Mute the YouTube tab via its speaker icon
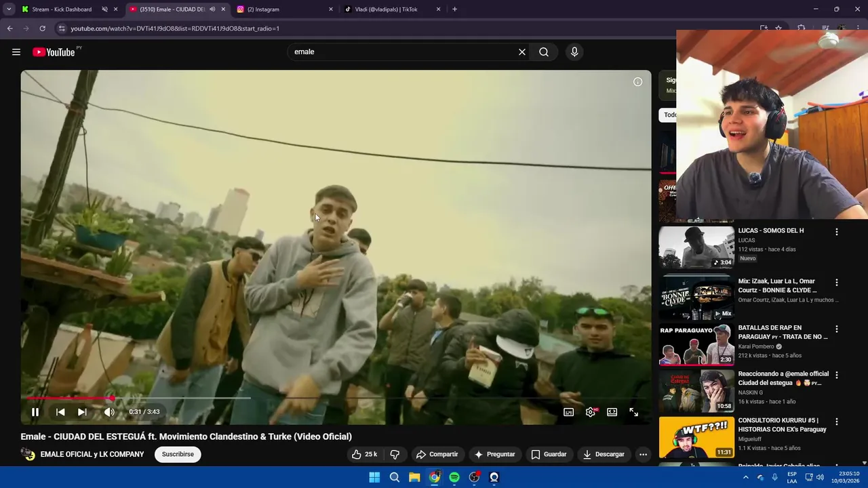This screenshot has width=868, height=488. click(213, 9)
